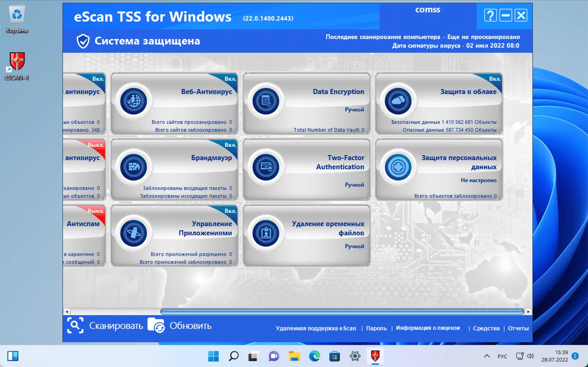Open the Отчеты reports link

(x=518, y=328)
